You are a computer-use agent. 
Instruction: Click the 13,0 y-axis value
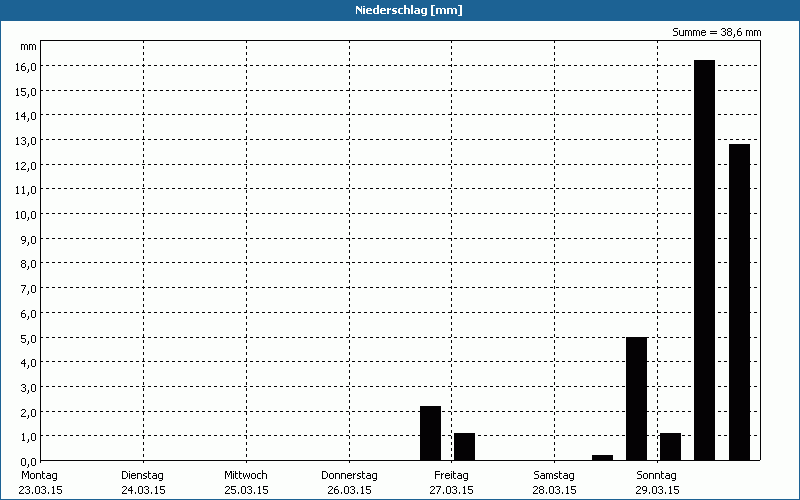(27, 141)
